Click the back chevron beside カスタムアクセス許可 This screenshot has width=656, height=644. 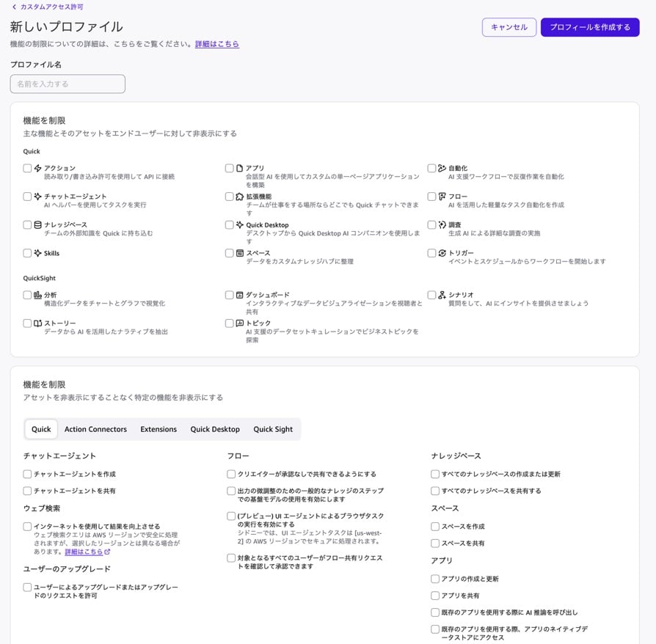pyautogui.click(x=14, y=7)
